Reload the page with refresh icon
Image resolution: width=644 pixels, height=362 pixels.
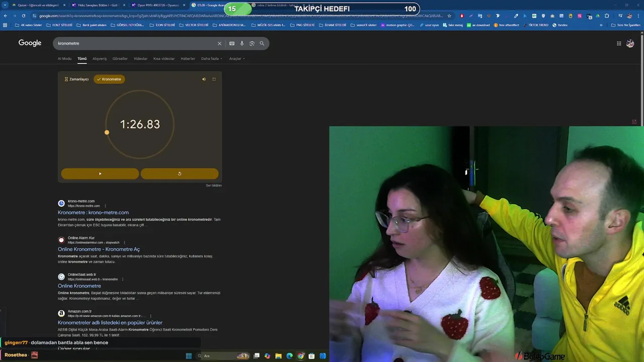pyautogui.click(x=23, y=16)
